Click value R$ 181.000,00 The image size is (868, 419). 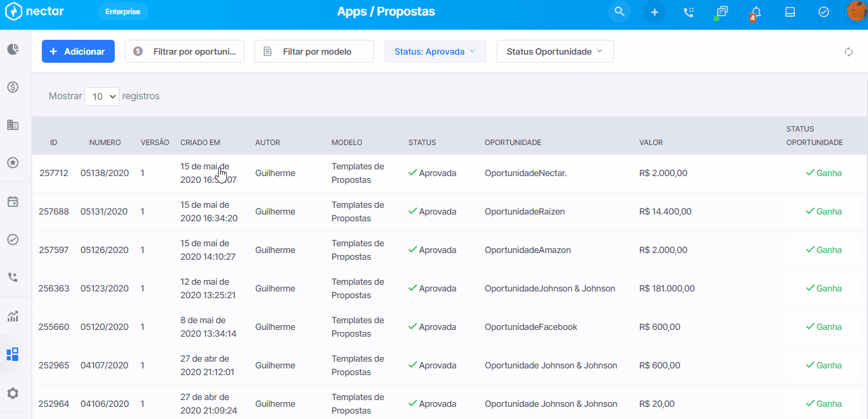667,289
